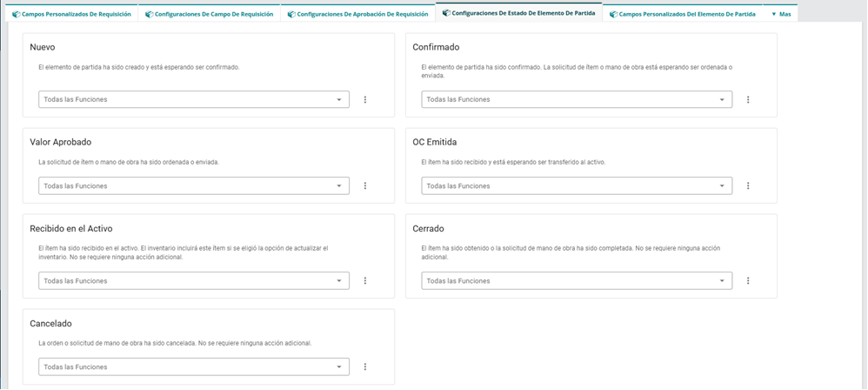Open the Campos Personalizados De Requisición tab
The image size is (868, 390).
[71, 14]
